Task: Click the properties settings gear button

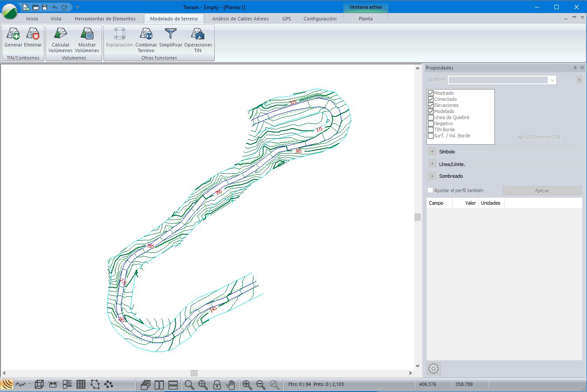Action: pos(434,369)
